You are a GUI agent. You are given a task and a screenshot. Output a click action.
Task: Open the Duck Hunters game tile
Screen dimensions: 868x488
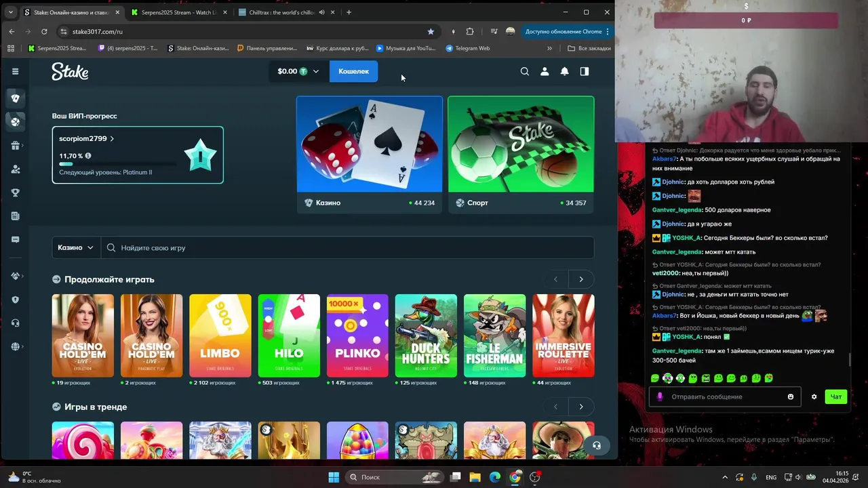point(426,335)
